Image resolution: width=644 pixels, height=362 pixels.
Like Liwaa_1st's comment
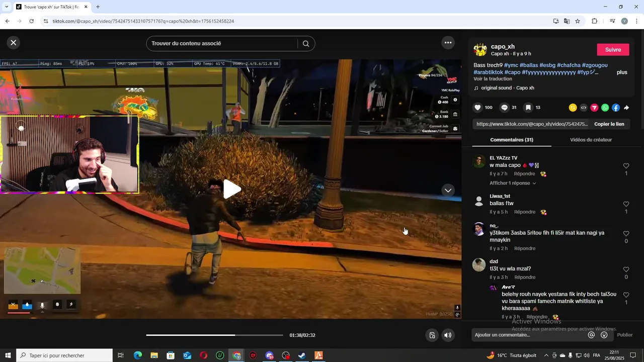tap(626, 204)
